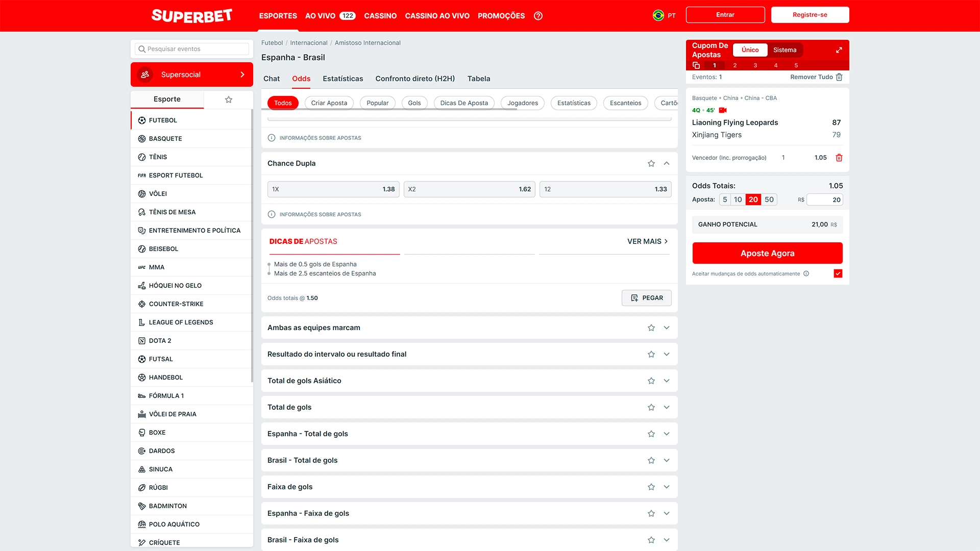Switch to the Estatísticas tab

(x=343, y=79)
